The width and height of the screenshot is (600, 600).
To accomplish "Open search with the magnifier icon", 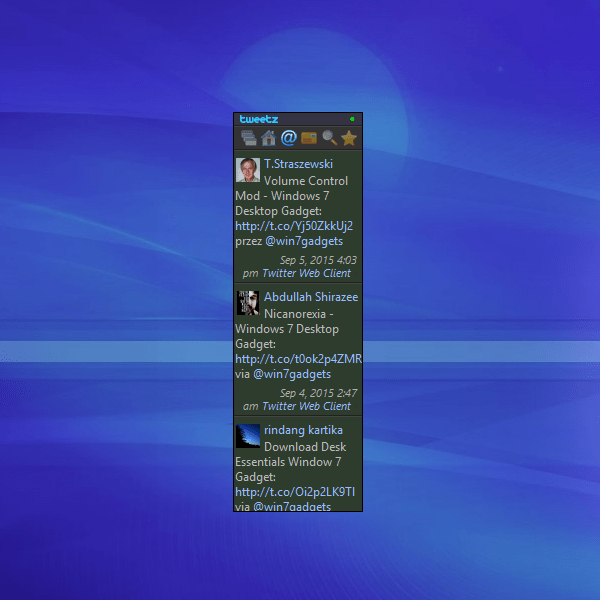I will coord(329,138).
